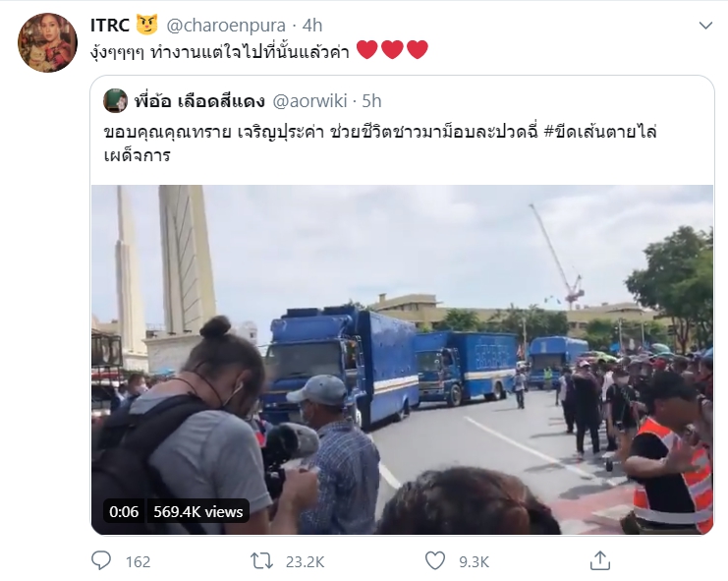Like the tweet with heart icon
The width and height of the screenshot is (728, 581).
pyautogui.click(x=435, y=560)
